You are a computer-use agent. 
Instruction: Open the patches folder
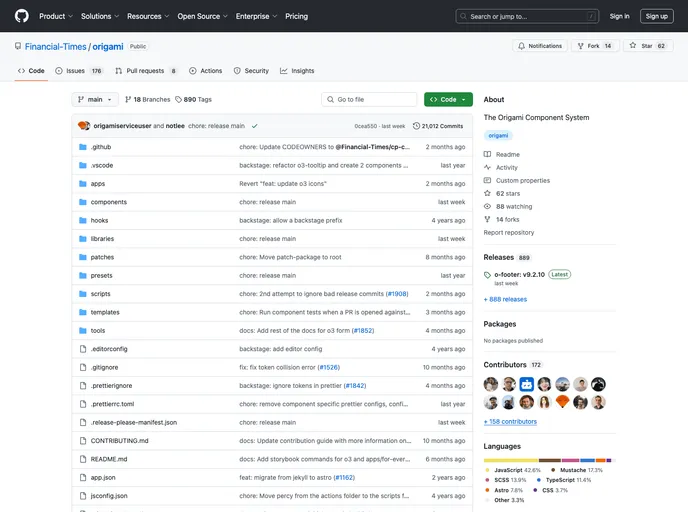pyautogui.click(x=102, y=257)
